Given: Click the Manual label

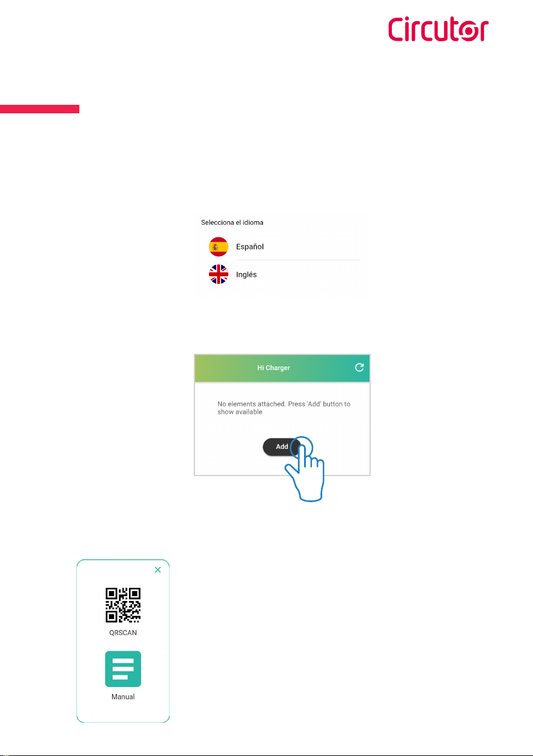Looking at the screenshot, I should coord(123,697).
